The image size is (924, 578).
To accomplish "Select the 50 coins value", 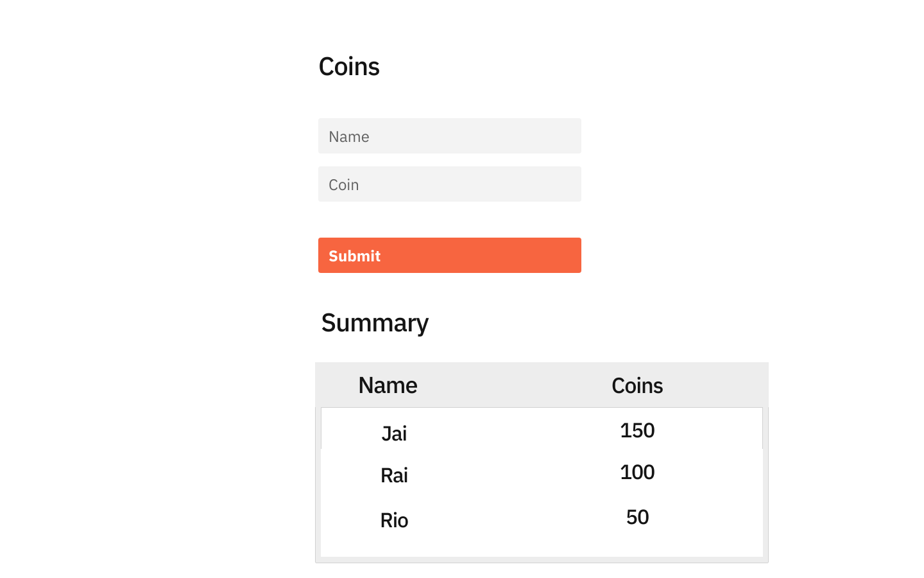I will pyautogui.click(x=637, y=517).
